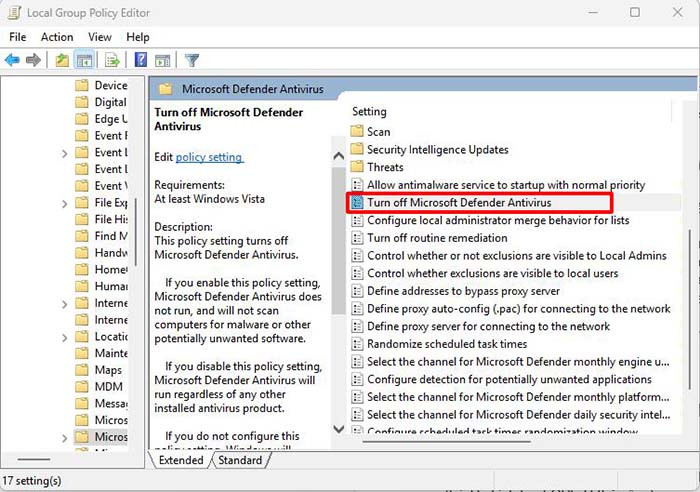
Task: Open the File menu
Action: [17, 37]
